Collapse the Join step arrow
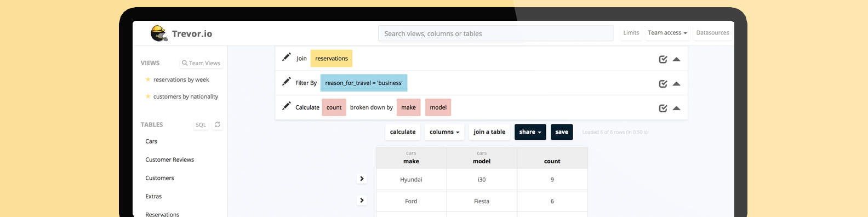Viewport: 868px width, 217px height. [677, 59]
